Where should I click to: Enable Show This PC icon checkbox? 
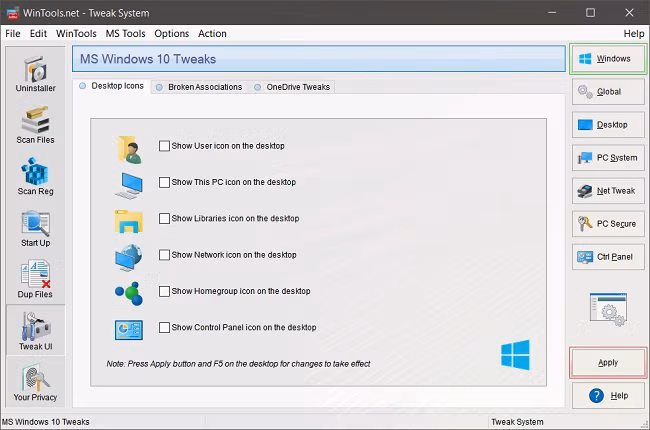tap(164, 182)
